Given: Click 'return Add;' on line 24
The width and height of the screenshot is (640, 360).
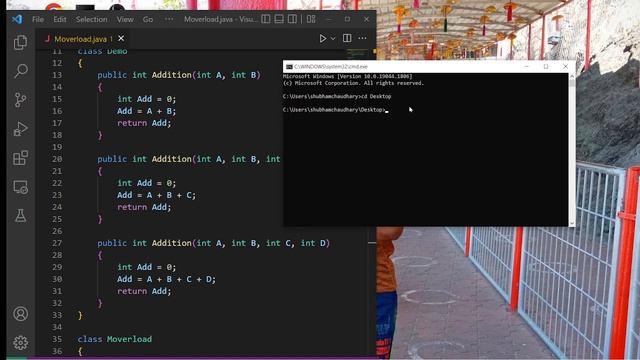Looking at the screenshot, I should pos(144,207).
